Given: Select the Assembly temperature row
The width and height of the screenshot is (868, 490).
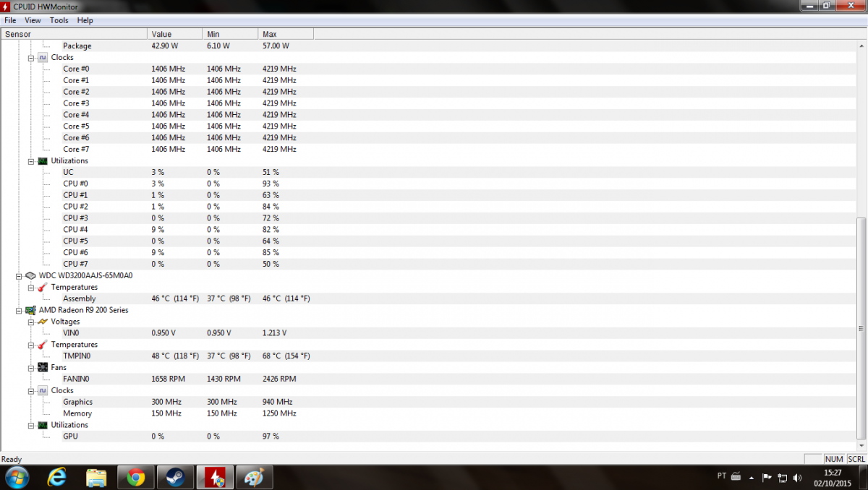Looking at the screenshot, I should (x=427, y=298).
